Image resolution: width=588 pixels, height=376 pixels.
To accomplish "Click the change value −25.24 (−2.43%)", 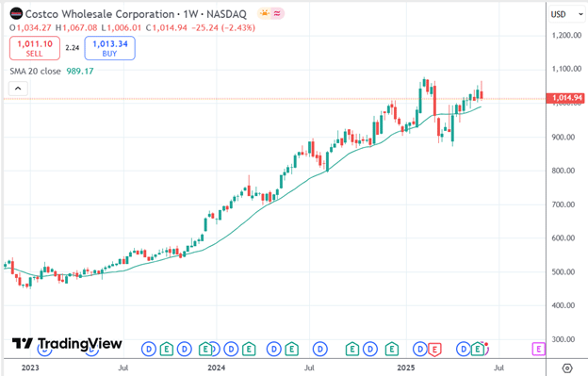I will coord(223,27).
